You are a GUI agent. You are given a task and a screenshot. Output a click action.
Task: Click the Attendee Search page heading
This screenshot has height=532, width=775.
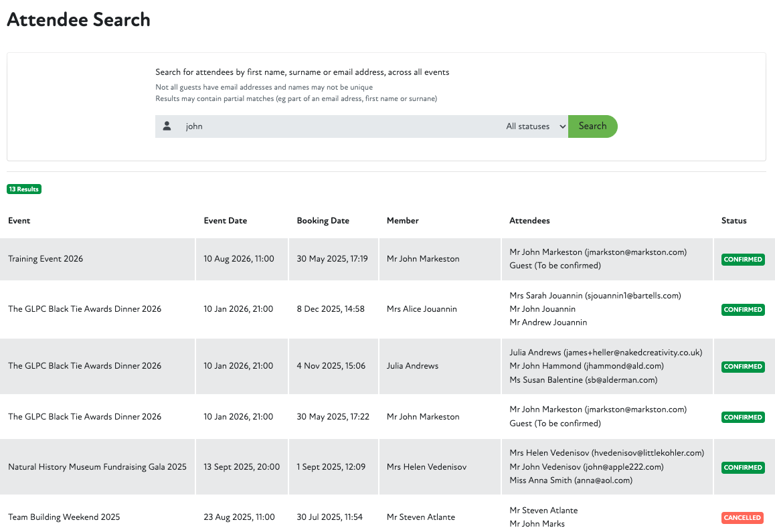click(78, 19)
